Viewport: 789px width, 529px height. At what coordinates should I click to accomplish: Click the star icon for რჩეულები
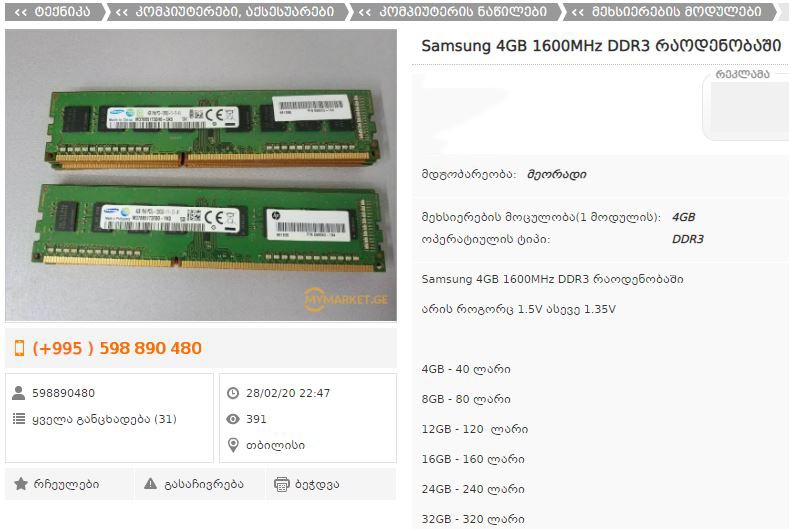pyautogui.click(x=21, y=484)
